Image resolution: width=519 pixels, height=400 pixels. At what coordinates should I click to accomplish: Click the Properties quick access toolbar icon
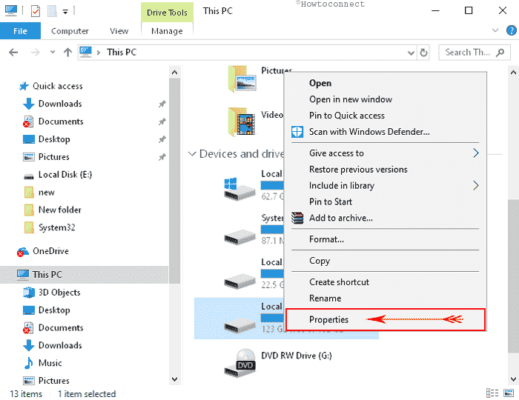pyautogui.click(x=35, y=11)
